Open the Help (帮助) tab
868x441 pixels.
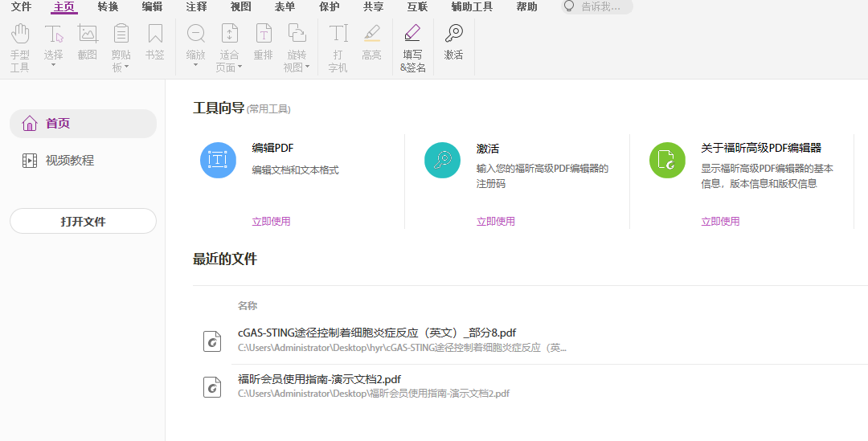(526, 7)
